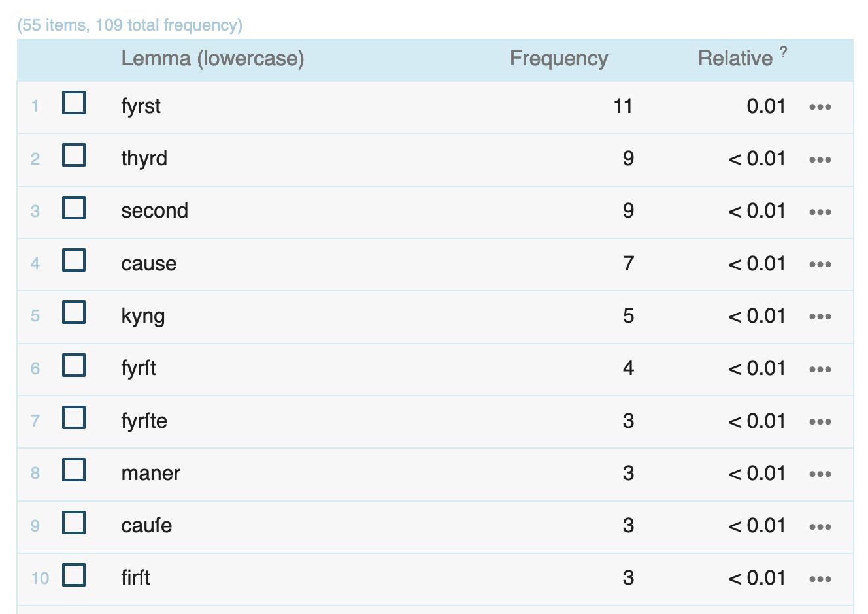Open the three-dot menu for maner row

coord(820,474)
